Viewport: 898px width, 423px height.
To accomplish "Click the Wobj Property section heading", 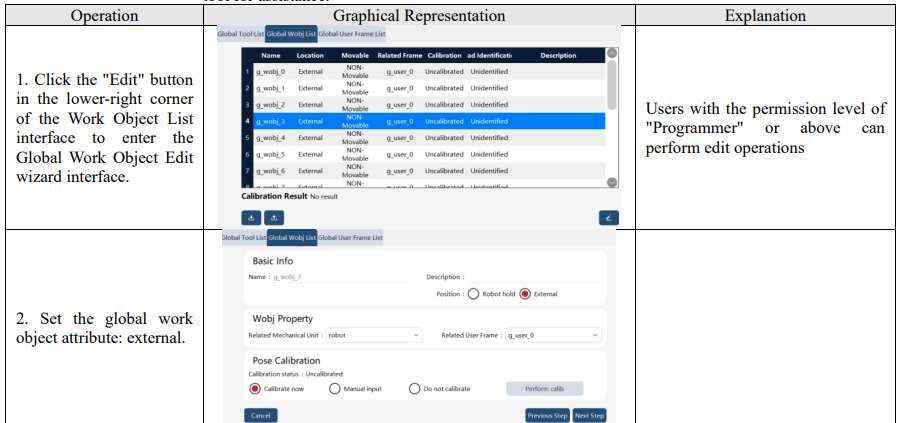I will (x=283, y=318).
